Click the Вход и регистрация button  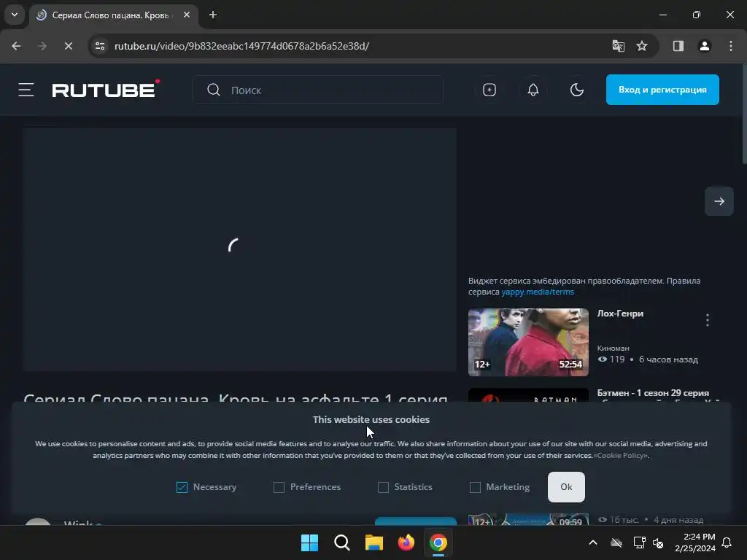(662, 90)
